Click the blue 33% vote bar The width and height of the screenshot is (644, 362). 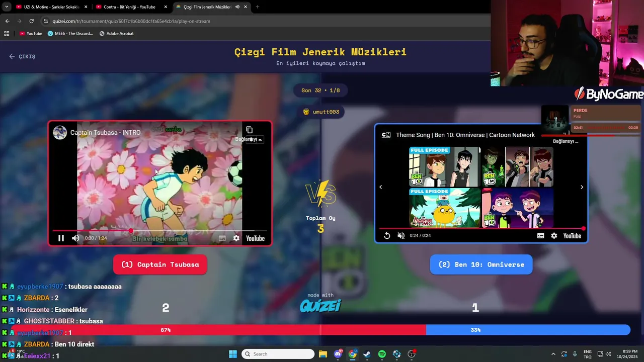point(528,330)
